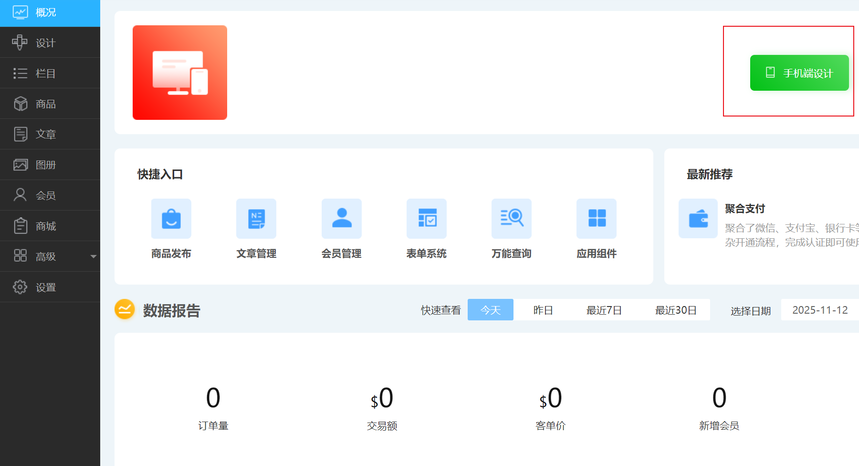Open the 选择日期 date picker field
The width and height of the screenshot is (859, 466).
pyautogui.click(x=819, y=310)
